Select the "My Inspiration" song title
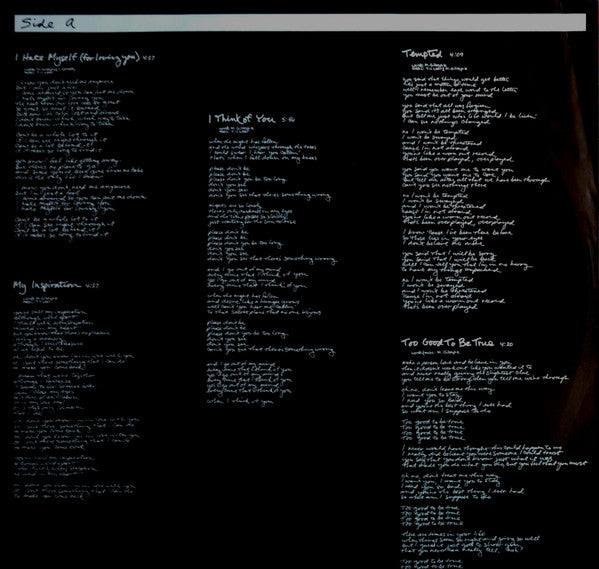The image size is (599, 569). 47,285
